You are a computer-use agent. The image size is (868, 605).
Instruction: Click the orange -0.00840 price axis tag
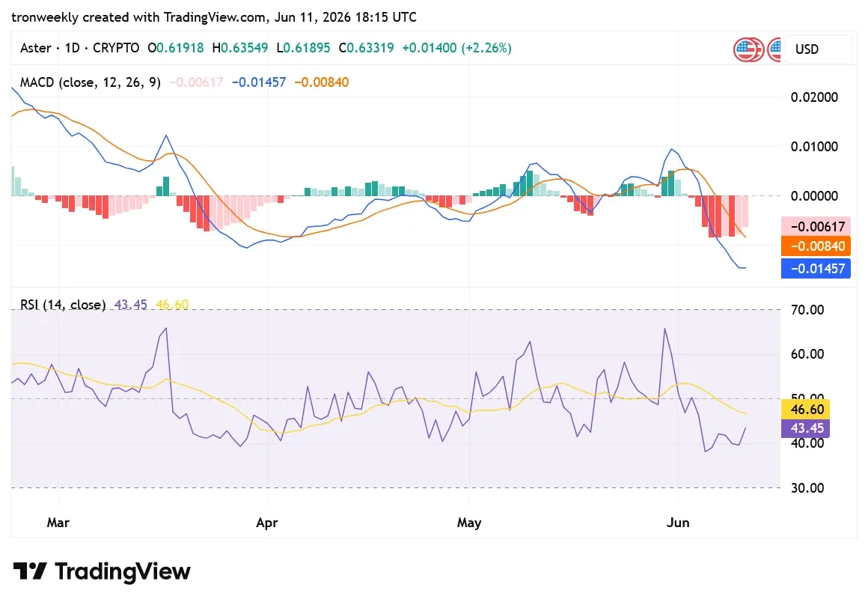click(816, 246)
